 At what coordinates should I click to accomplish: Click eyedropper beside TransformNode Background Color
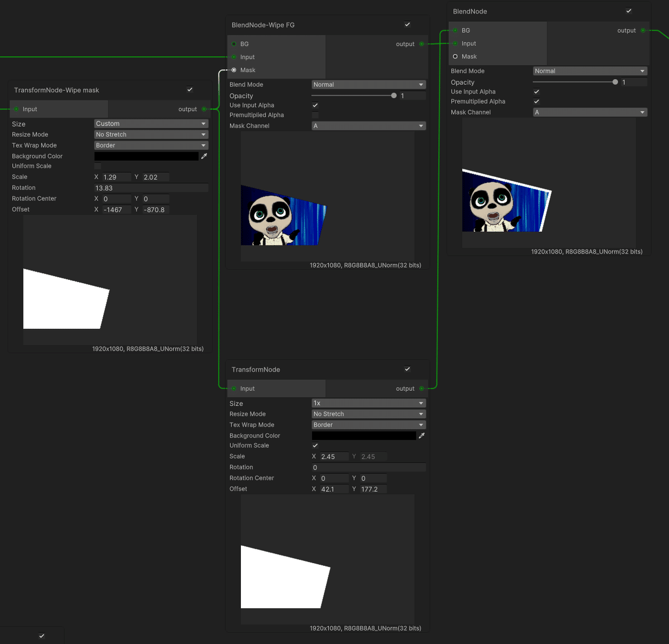pos(421,435)
